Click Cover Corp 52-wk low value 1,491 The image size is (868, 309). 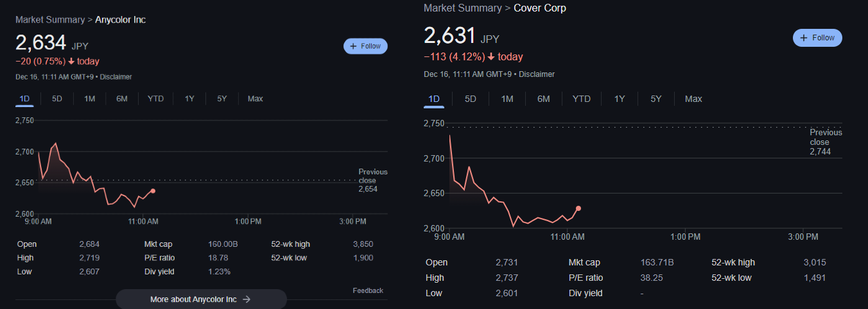point(814,278)
